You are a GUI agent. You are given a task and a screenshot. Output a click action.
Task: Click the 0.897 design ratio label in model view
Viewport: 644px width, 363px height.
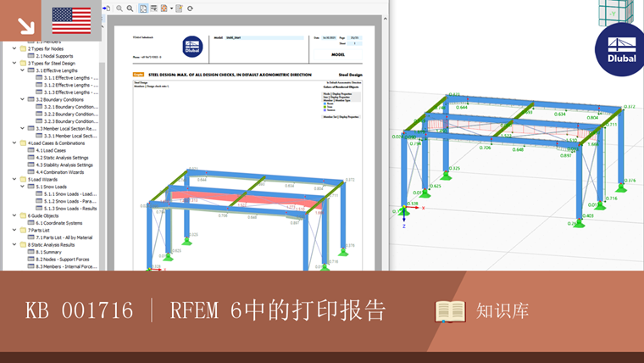point(565,155)
